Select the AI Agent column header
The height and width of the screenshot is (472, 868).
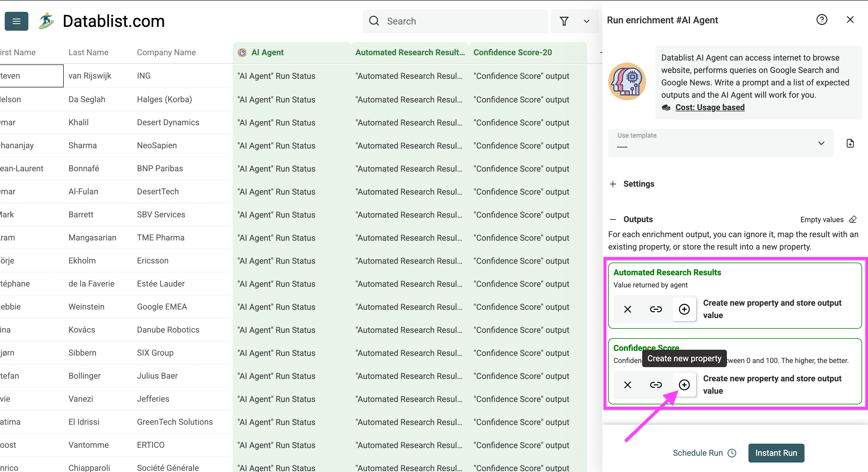click(267, 52)
